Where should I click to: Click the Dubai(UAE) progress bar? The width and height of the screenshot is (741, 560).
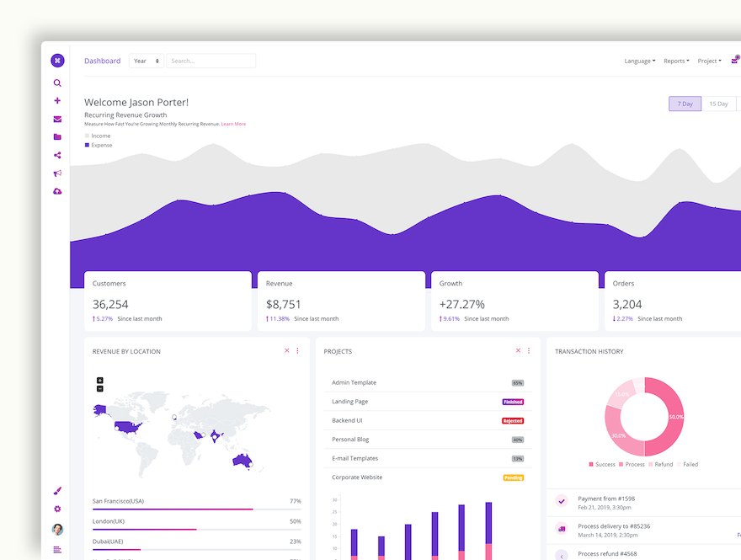tap(196, 550)
